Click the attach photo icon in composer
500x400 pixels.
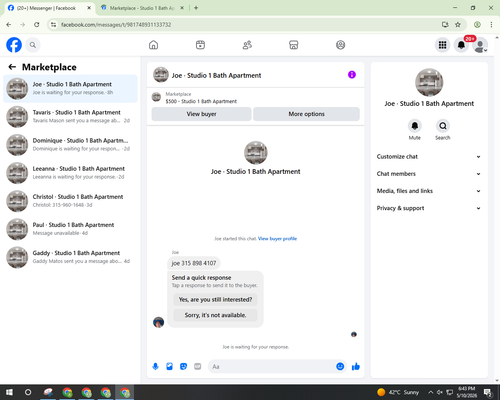170,367
